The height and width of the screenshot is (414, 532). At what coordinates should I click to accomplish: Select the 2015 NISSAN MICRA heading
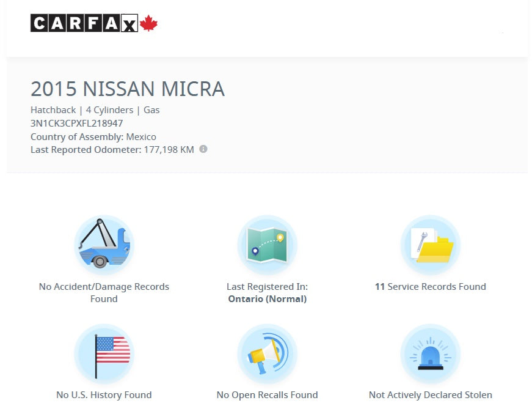point(128,89)
